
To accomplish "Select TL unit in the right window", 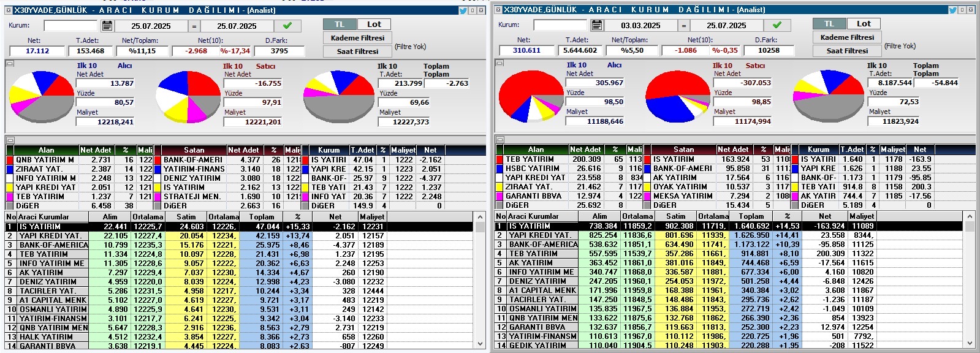I will click(829, 24).
